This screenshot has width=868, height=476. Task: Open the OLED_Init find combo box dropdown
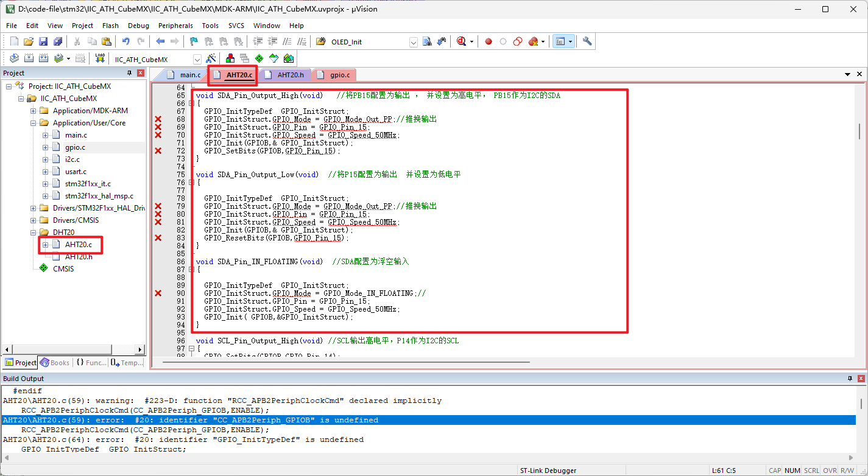coord(414,42)
